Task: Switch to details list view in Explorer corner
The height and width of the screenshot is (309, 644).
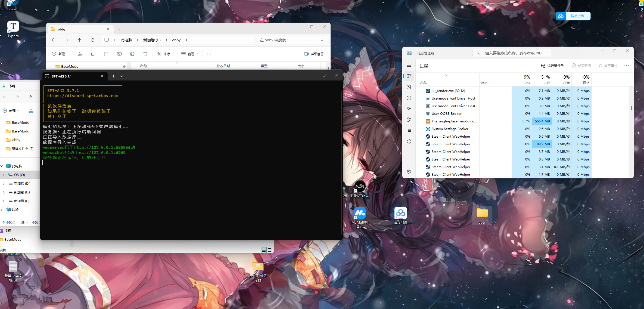Action: (264, 250)
